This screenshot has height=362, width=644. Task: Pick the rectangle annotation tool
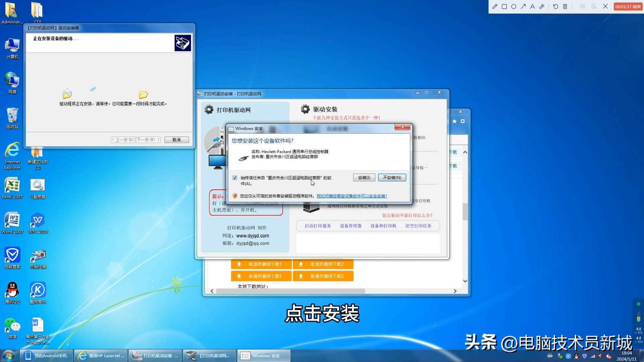[x=504, y=7]
